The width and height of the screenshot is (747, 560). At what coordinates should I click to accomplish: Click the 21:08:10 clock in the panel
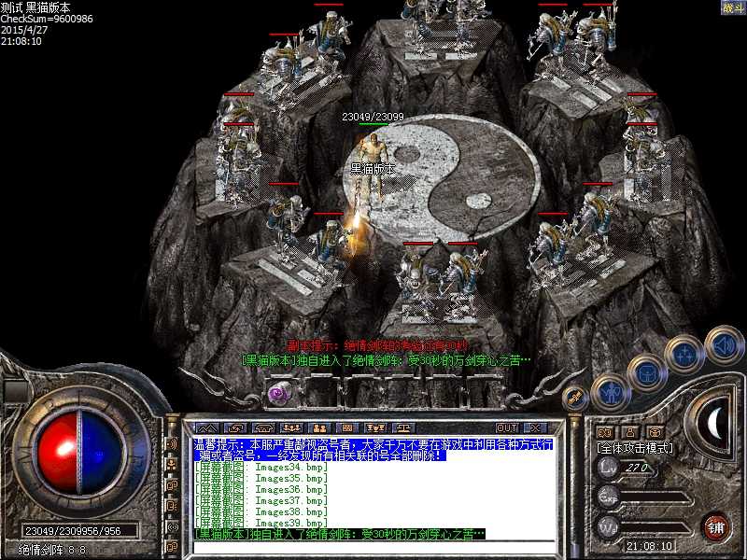[649, 546]
